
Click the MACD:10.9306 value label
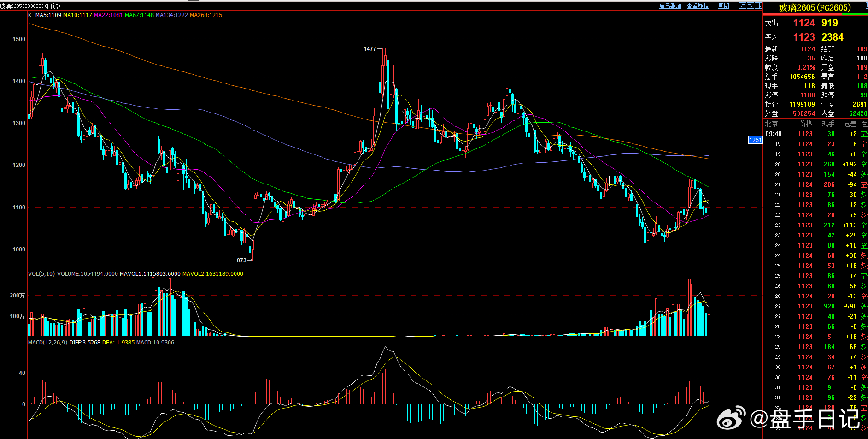click(x=155, y=343)
